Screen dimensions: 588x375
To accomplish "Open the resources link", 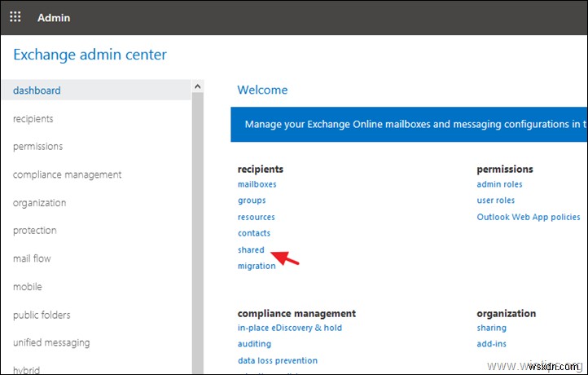I will tap(256, 217).
